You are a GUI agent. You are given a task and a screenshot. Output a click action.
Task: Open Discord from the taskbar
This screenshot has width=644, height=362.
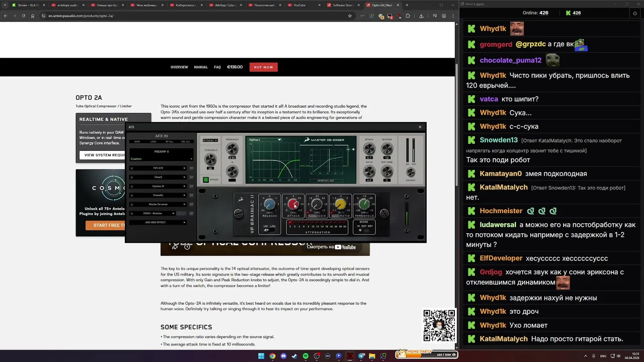coord(283,356)
